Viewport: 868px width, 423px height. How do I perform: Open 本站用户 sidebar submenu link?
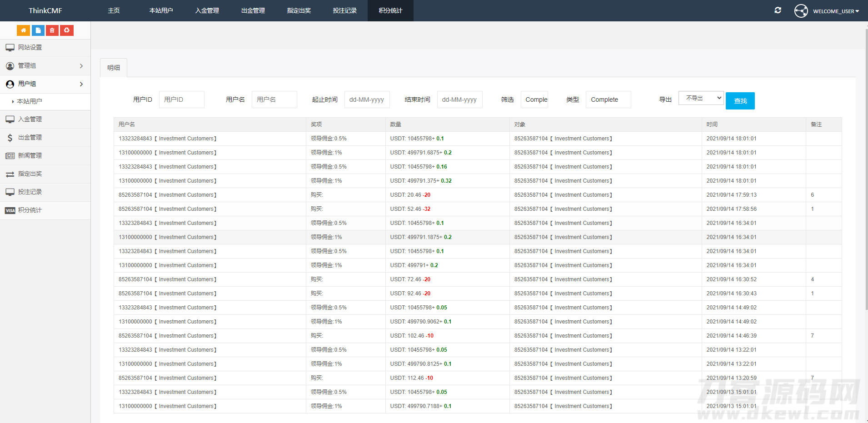click(x=30, y=101)
